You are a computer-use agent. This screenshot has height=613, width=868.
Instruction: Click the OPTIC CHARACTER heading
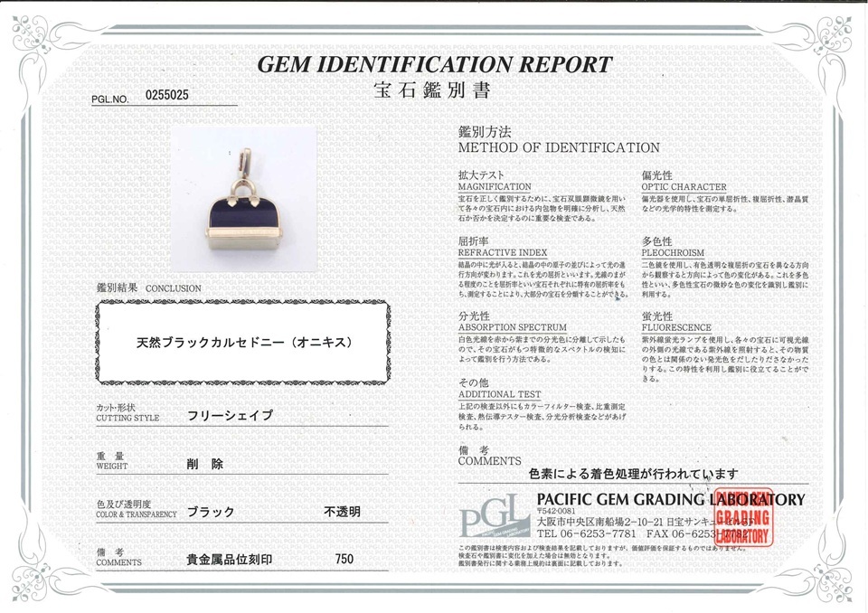click(x=684, y=187)
